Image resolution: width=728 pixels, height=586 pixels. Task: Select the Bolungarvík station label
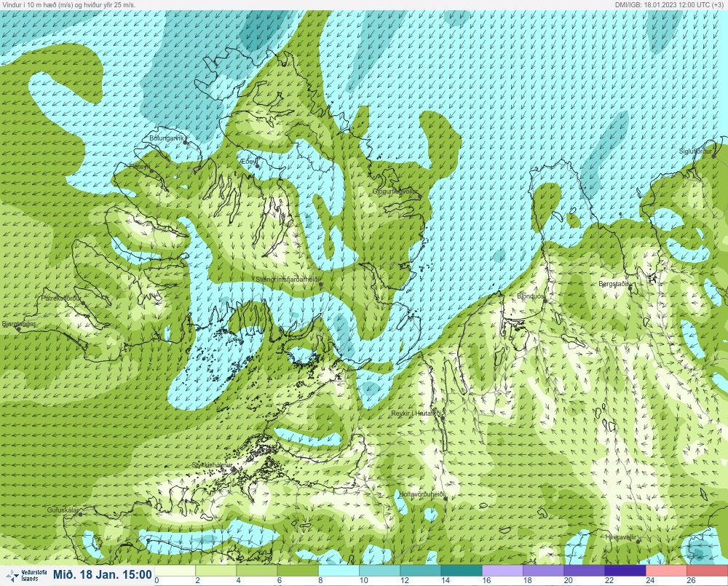(x=166, y=138)
